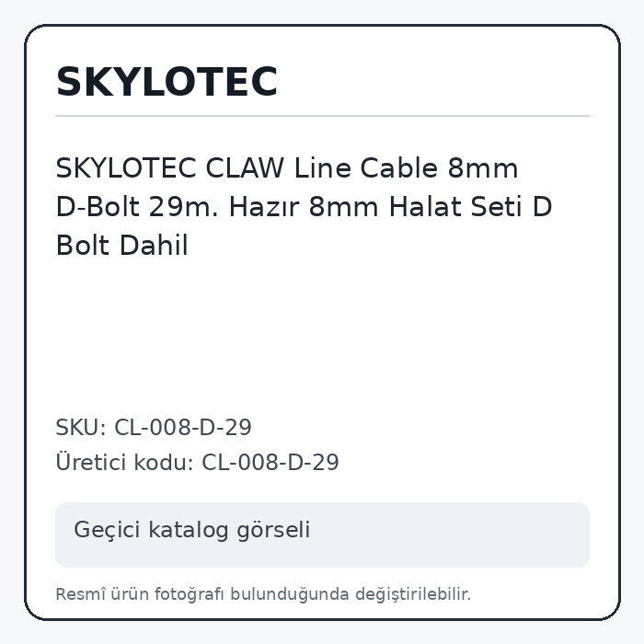644x644 pixels.
Task: Click the word 'görseli' inside the badge
Action: (x=273, y=530)
